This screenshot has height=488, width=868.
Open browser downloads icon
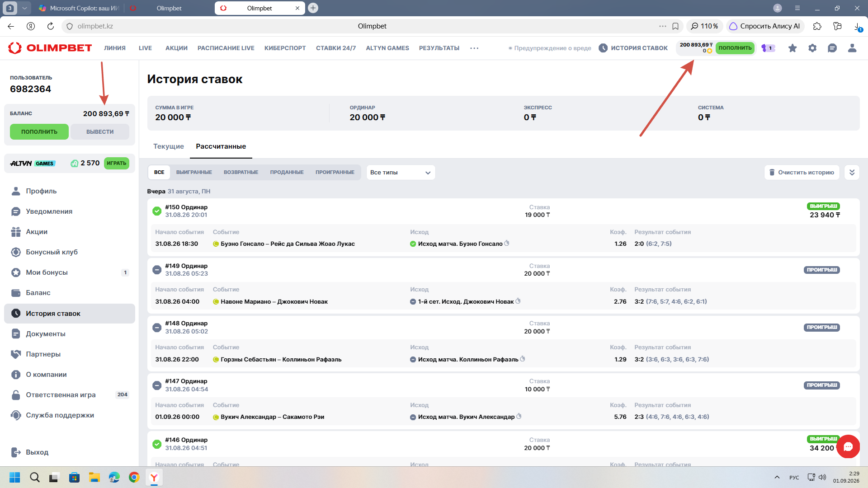[x=858, y=26]
